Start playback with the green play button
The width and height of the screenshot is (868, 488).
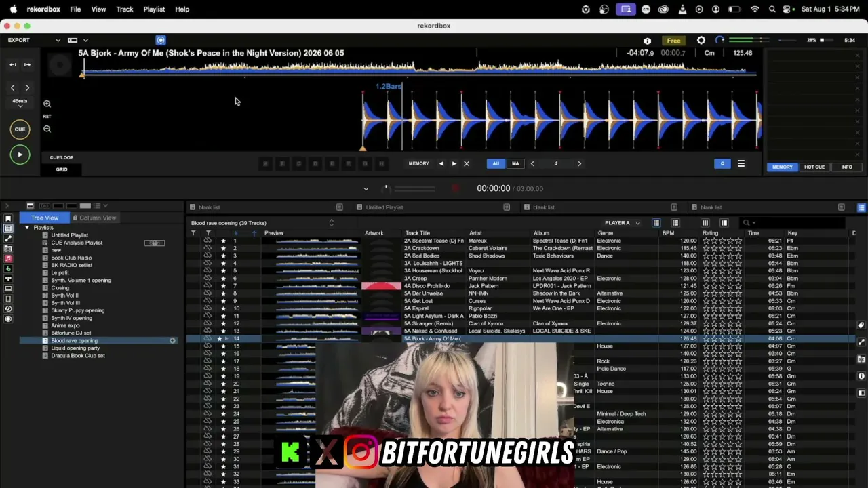point(20,155)
